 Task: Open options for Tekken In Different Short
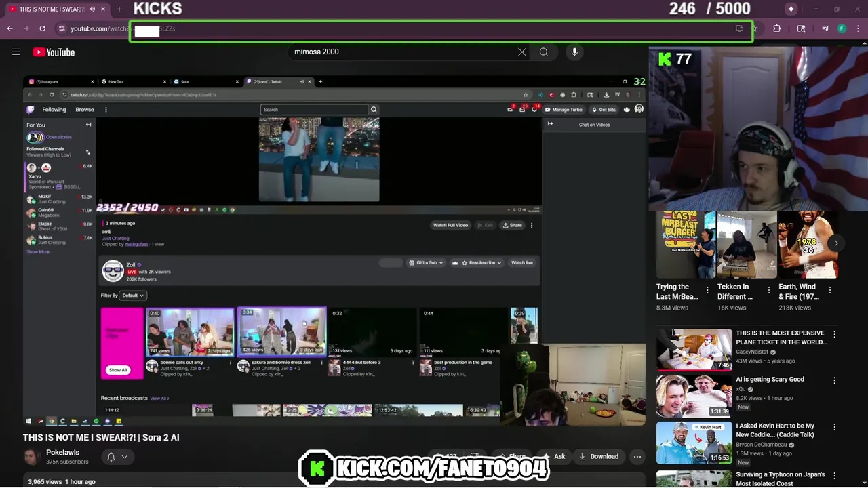768,290
